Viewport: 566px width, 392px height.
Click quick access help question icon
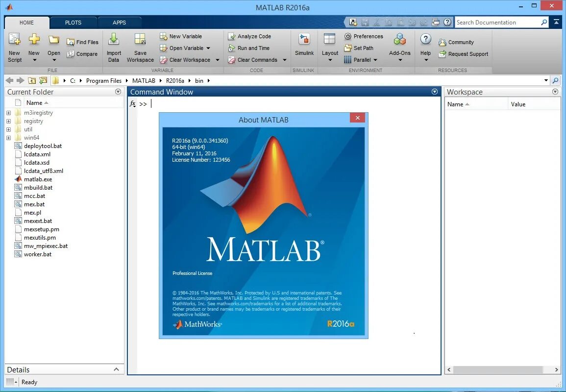pos(447,23)
